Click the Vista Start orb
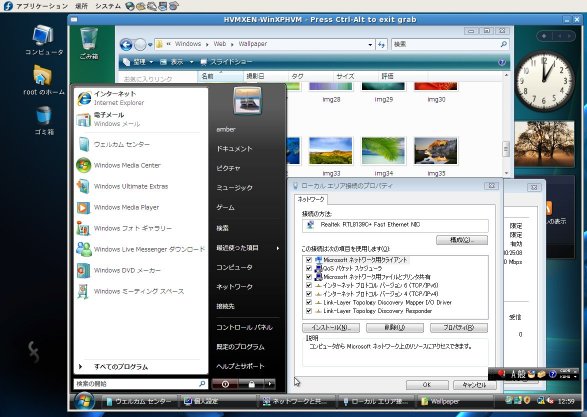The width and height of the screenshot is (587, 417). (x=84, y=402)
